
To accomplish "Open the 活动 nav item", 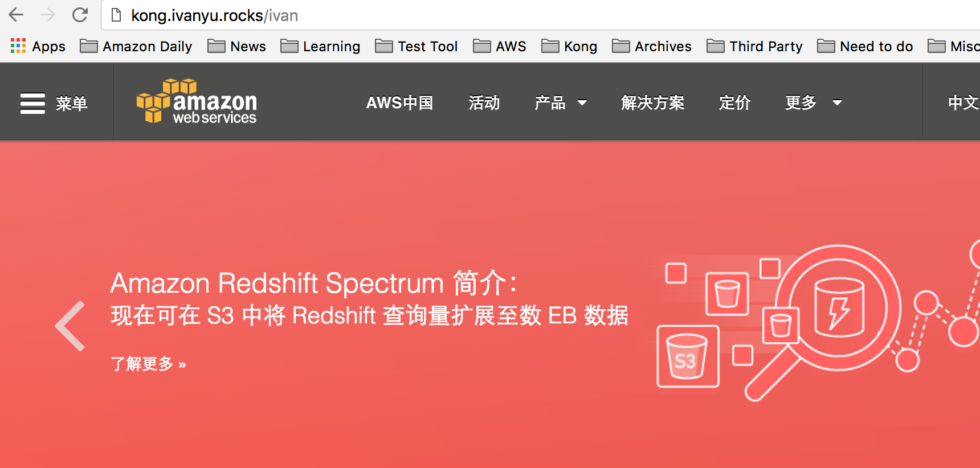I will pos(484,102).
